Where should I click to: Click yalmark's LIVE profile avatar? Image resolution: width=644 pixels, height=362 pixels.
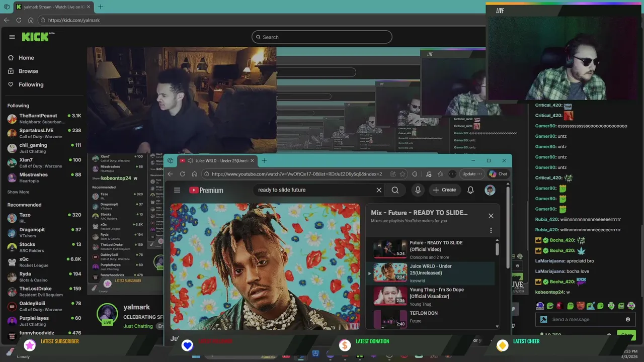pos(107,314)
